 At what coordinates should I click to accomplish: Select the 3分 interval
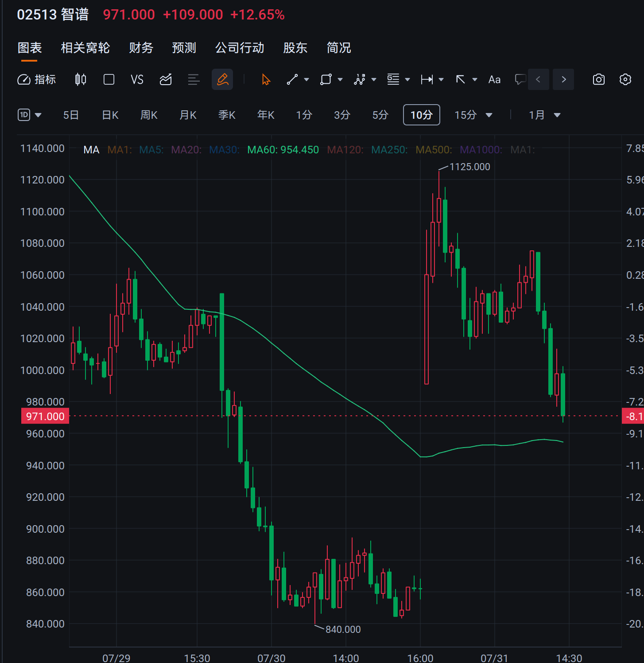342,115
